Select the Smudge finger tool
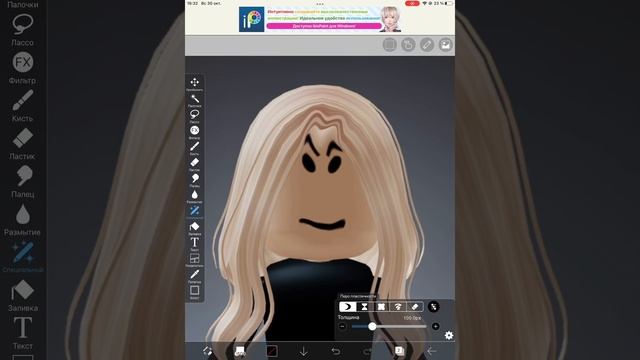 195,179
